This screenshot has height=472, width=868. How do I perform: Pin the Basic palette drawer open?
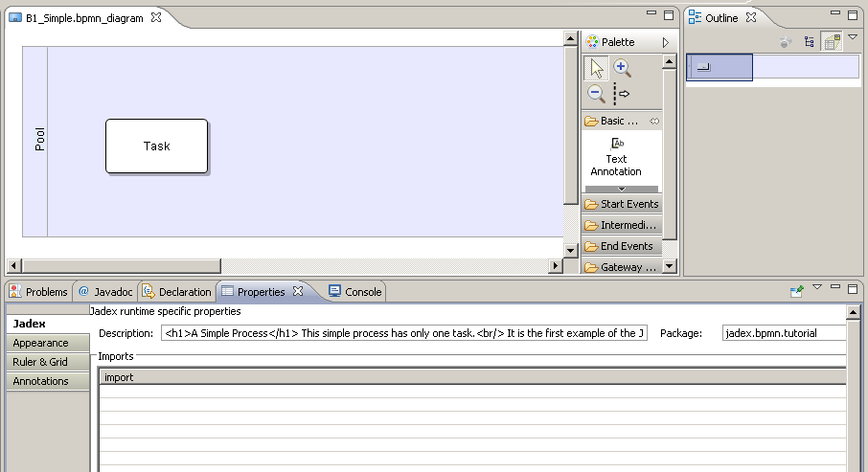(654, 122)
